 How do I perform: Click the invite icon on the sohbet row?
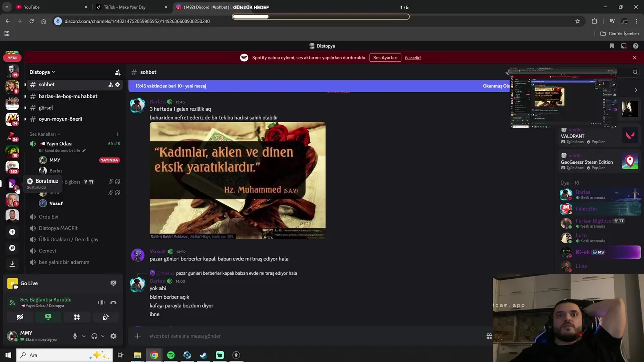pyautogui.click(x=110, y=85)
